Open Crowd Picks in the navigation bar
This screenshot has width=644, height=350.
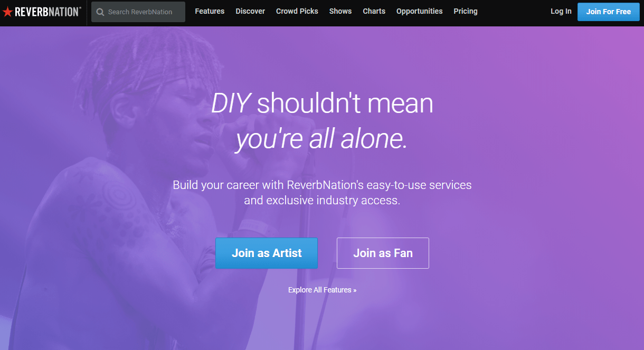(297, 11)
